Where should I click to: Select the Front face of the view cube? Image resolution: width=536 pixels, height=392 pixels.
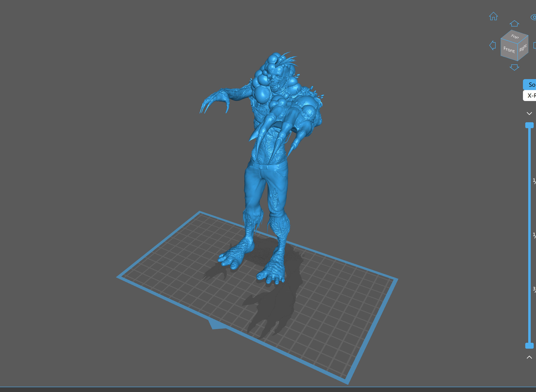pos(509,50)
